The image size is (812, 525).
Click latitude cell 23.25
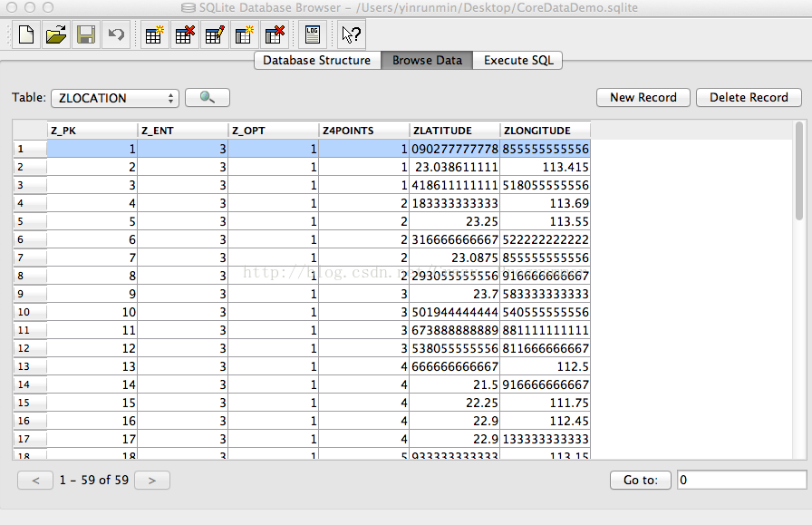pos(455,221)
